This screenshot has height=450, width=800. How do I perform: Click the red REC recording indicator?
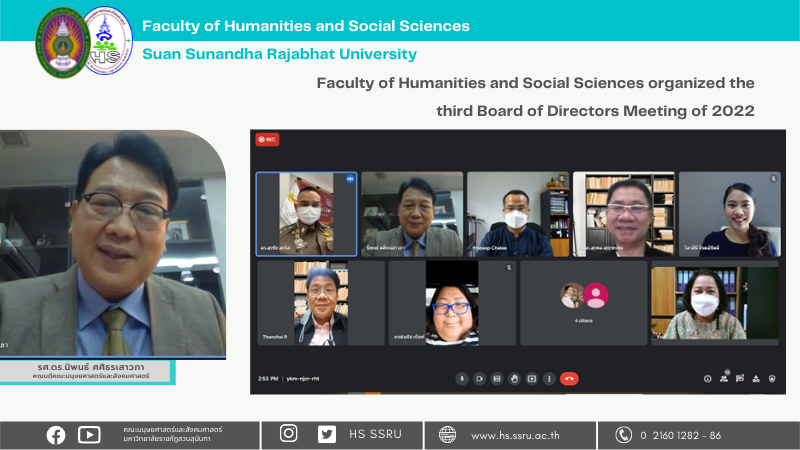pos(267,140)
